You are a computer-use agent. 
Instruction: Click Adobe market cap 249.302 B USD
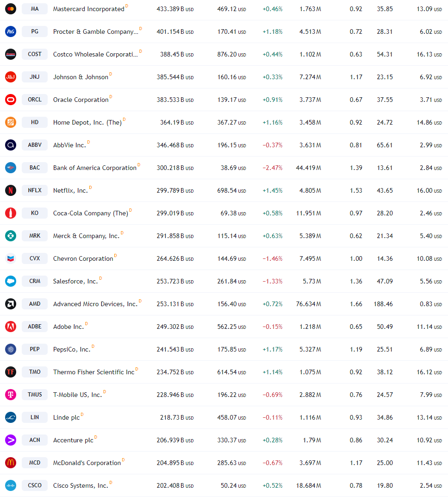[175, 327]
